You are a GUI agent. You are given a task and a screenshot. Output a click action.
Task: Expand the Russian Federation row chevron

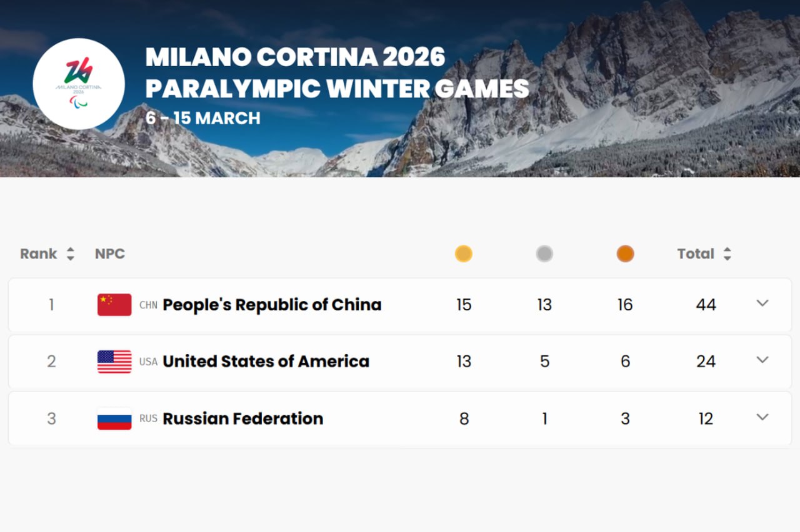pyautogui.click(x=762, y=417)
